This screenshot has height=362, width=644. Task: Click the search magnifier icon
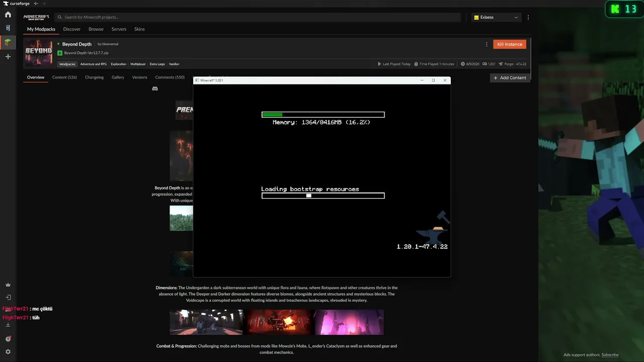click(x=59, y=17)
